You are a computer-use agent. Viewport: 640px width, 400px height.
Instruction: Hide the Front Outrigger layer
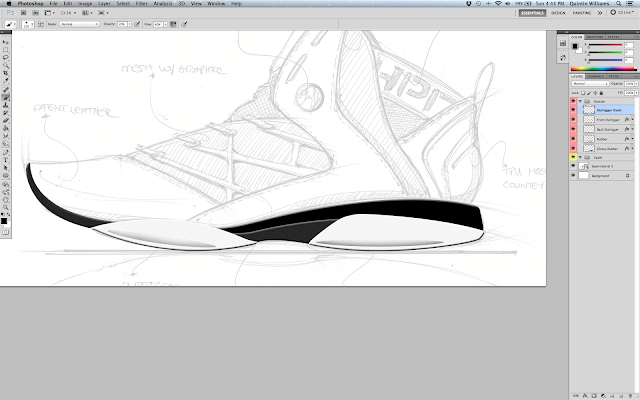573,120
